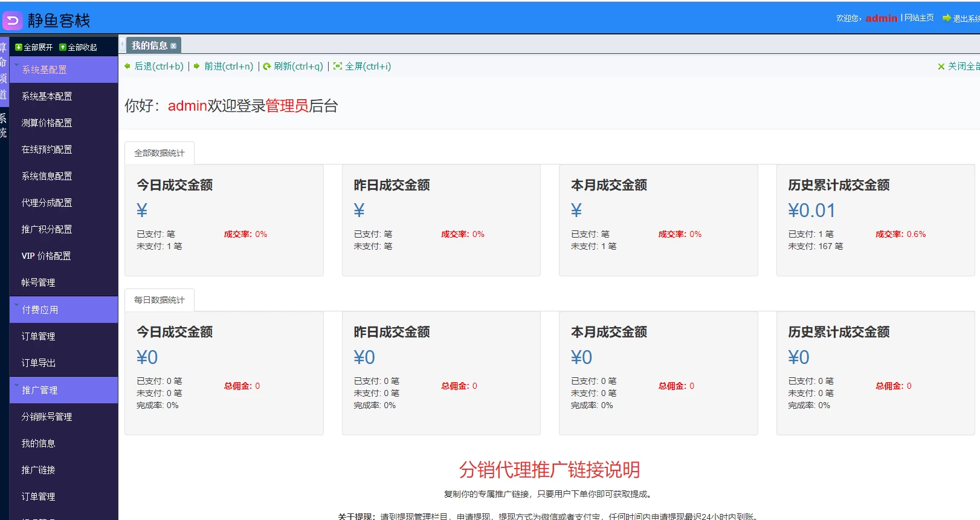The height and width of the screenshot is (520, 980).
Task: Click the 后退 back arrow icon
Action: 127,67
